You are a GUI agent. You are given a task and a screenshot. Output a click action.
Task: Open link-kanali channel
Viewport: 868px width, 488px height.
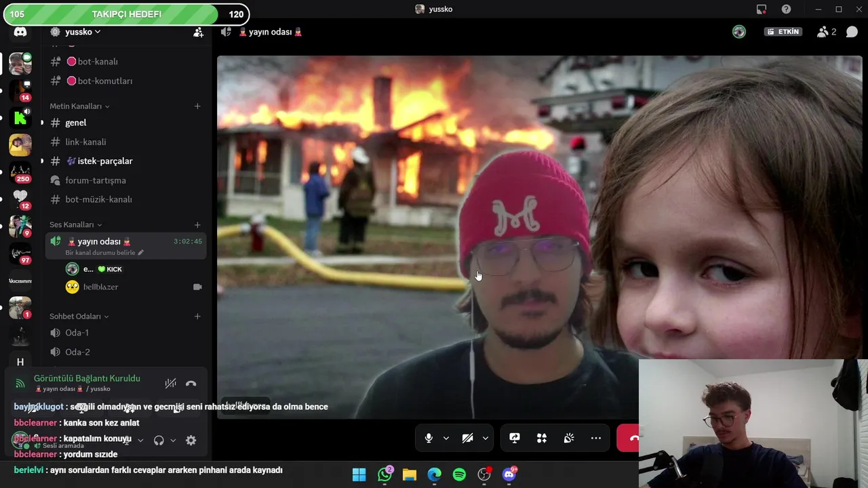[x=126, y=142]
